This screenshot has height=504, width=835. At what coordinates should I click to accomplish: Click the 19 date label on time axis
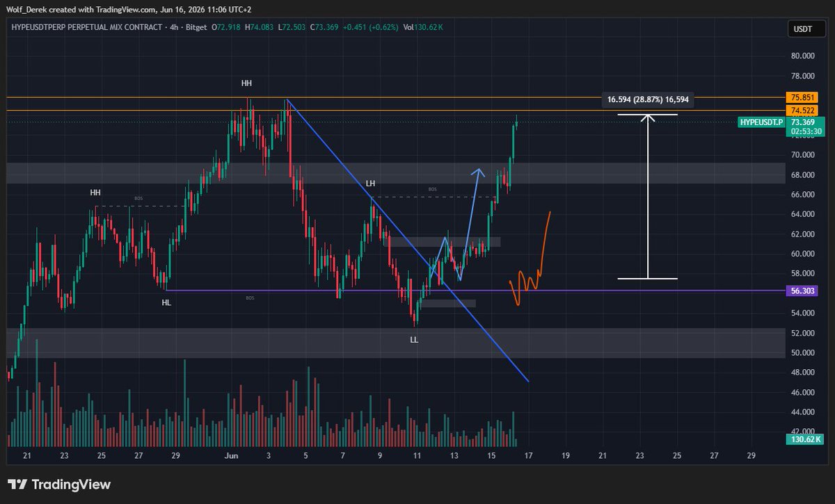566,456
